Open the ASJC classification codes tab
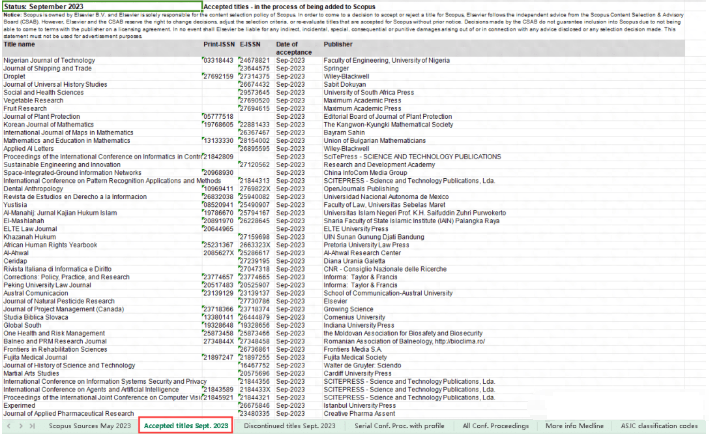 [x=659, y=426]
